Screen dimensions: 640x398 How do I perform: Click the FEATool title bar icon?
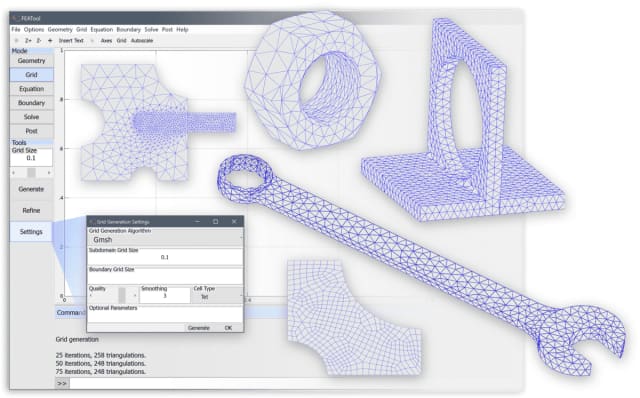pos(16,18)
